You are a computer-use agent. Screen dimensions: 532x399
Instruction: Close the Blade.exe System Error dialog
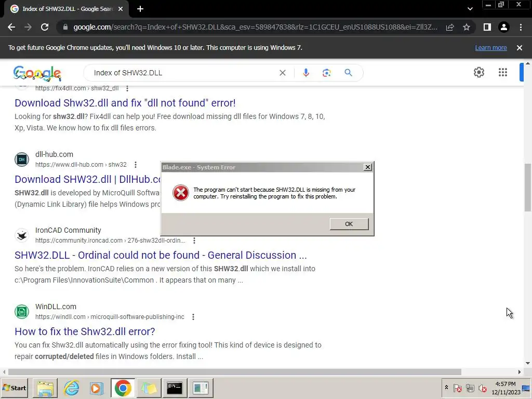[367, 167]
